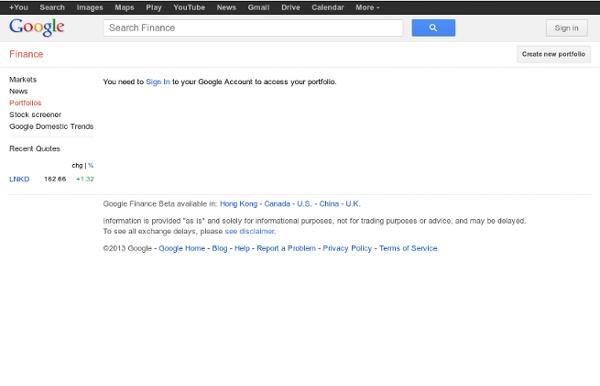Viewport: 600px width, 386px height.
Task: Open Calendar in the top bar
Action: [x=328, y=7]
